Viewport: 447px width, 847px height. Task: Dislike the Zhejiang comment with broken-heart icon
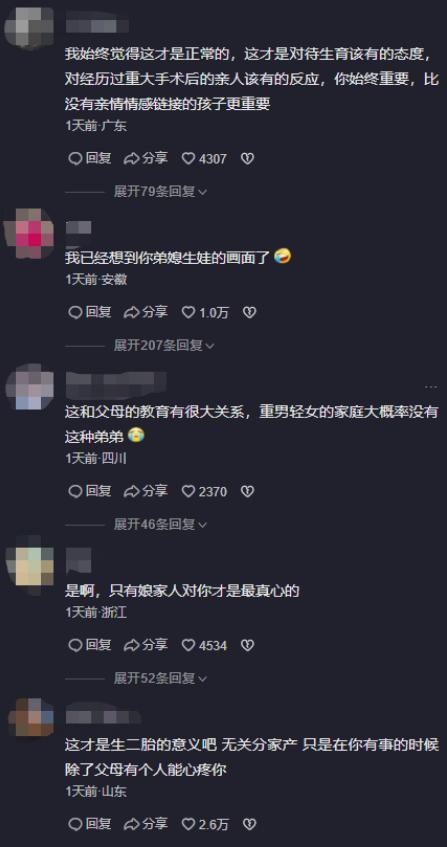(247, 645)
